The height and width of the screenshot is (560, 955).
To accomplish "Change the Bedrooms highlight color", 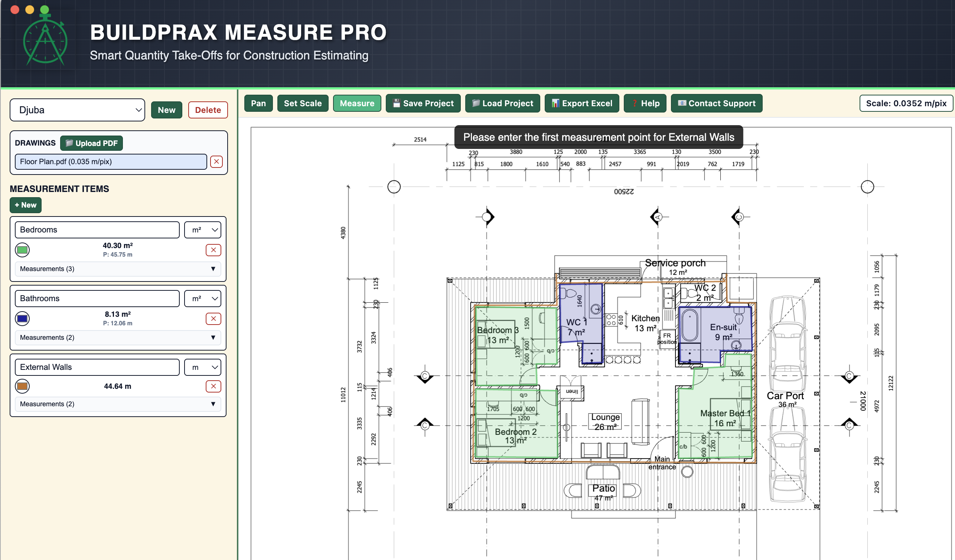I will 22,250.
